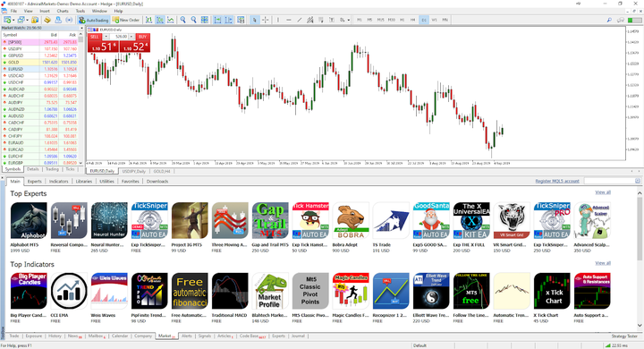The width and height of the screenshot is (644, 349).
Task: Open the CCI EMA indicator thumbnail
Action: 69,291
